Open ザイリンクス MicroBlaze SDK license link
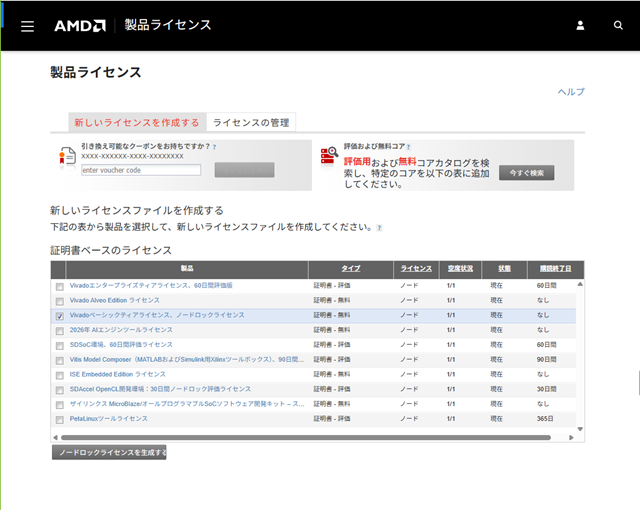 coord(187,404)
